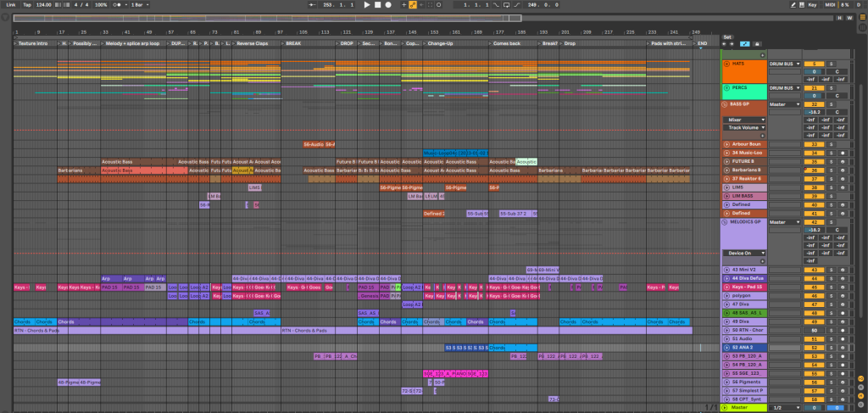Screen dimensions: 868x413
Task: Unfold the 48 SAS_AS_L track
Action: pos(726,313)
